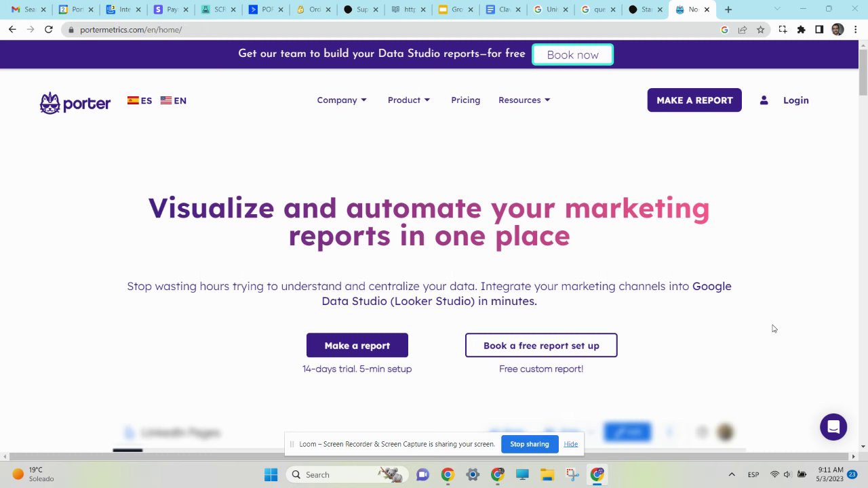Viewport: 868px width, 488px height.
Task: Show hidden system tray icons
Action: 731,474
